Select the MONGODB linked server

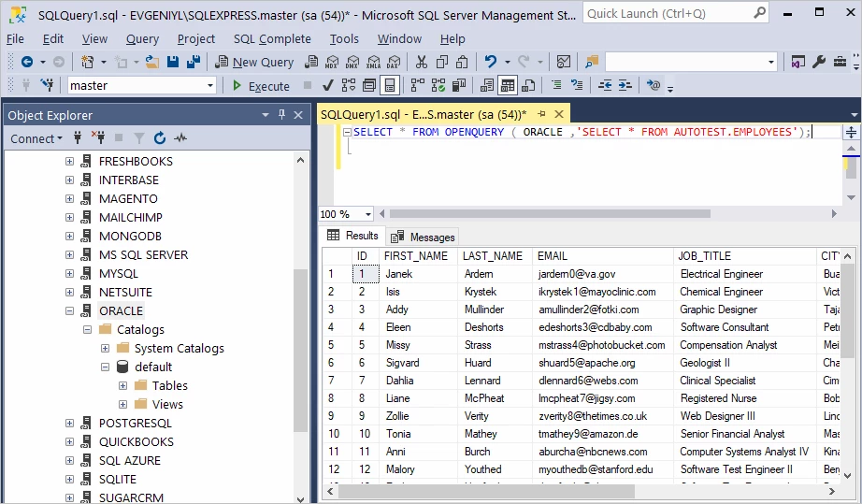point(130,237)
